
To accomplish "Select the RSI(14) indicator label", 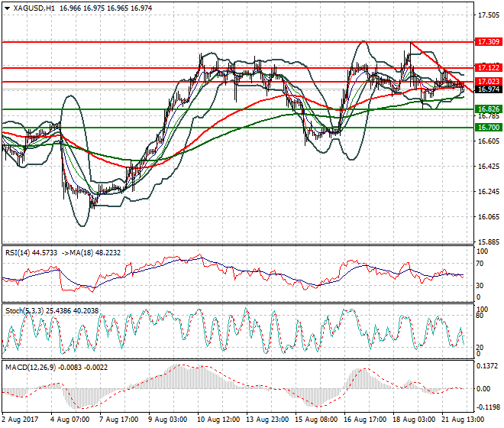I will (x=18, y=253).
